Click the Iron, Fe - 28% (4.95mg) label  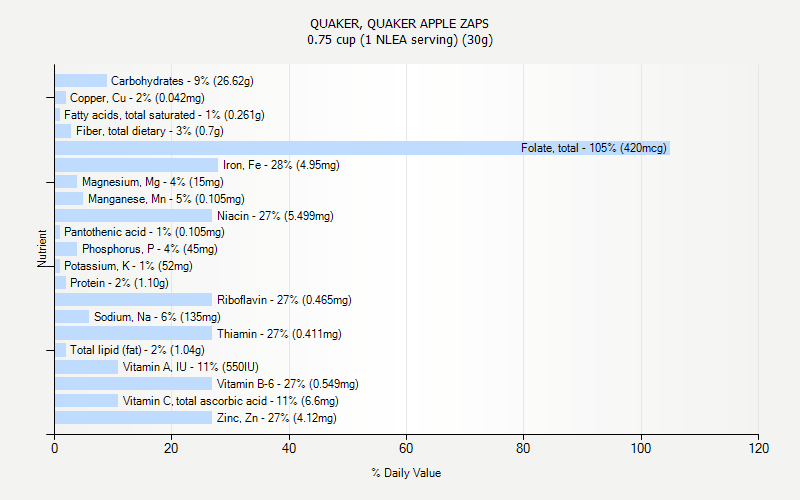click(281, 165)
